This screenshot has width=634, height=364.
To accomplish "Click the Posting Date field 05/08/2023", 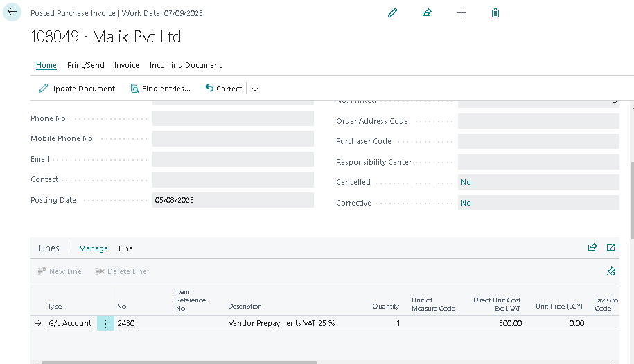I will [x=233, y=200].
